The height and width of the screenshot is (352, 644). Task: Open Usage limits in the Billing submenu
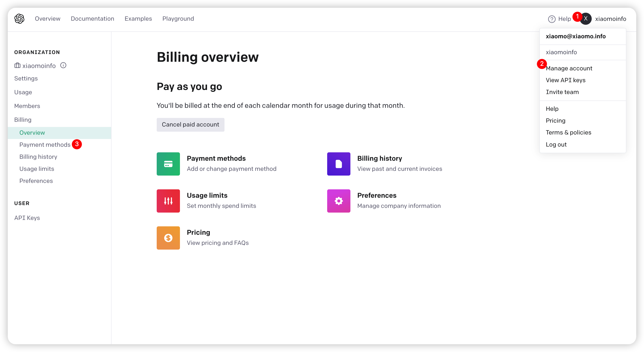tap(37, 169)
